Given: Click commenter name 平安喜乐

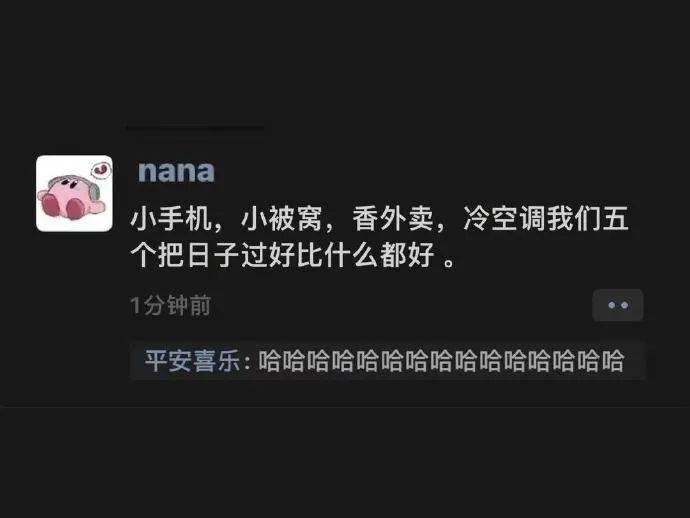Looking at the screenshot, I should [x=193, y=361].
